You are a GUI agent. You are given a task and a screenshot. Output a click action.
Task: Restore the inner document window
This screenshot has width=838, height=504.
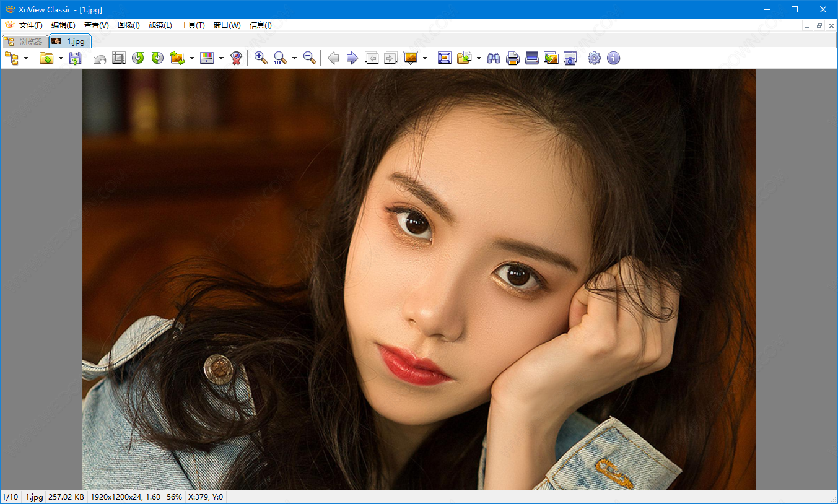click(819, 25)
